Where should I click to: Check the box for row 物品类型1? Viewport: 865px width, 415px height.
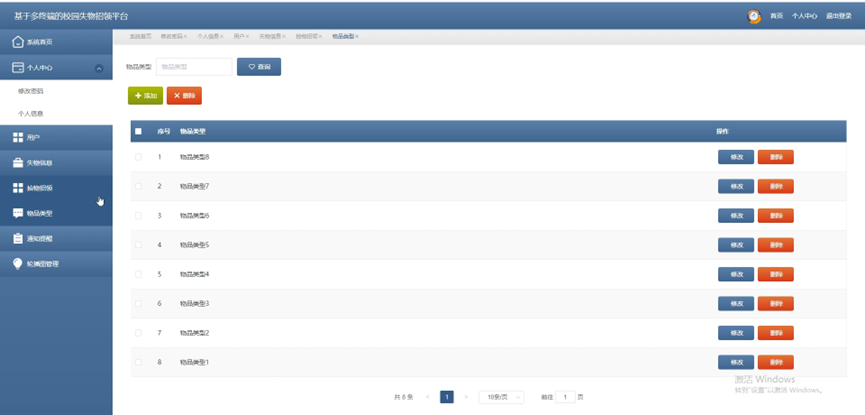[138, 363]
